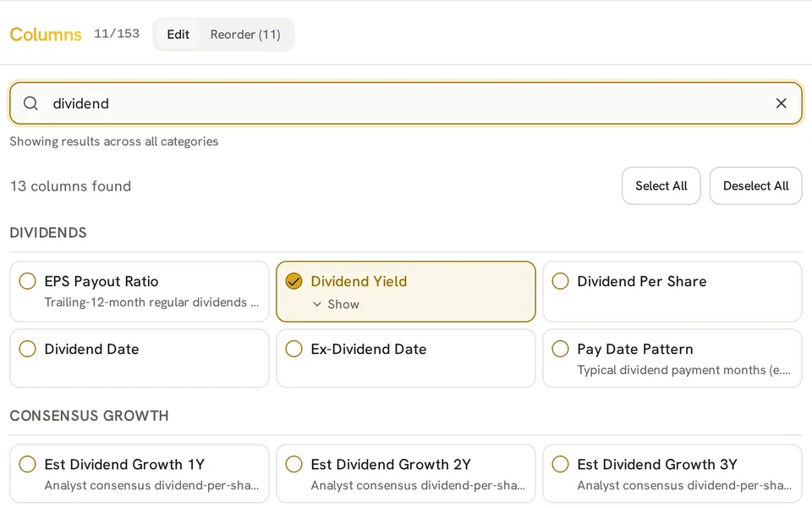Click the Columns heading
Image resolution: width=812 pixels, height=508 pixels.
(x=46, y=34)
